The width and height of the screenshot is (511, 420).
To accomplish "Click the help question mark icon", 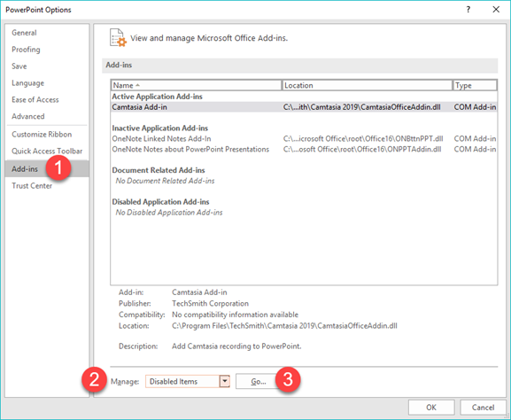I will click(468, 10).
